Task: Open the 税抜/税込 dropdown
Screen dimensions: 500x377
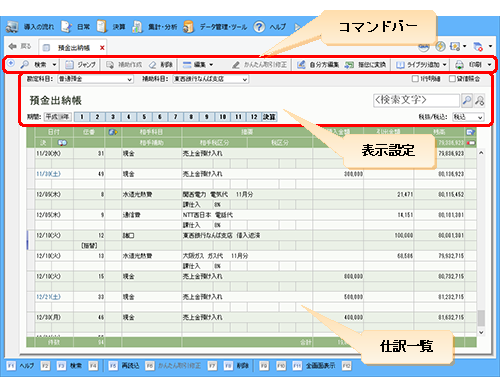Action: [468, 117]
